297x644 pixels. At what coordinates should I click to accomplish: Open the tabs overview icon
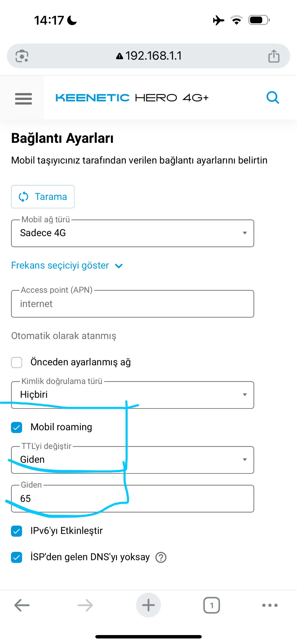212,605
